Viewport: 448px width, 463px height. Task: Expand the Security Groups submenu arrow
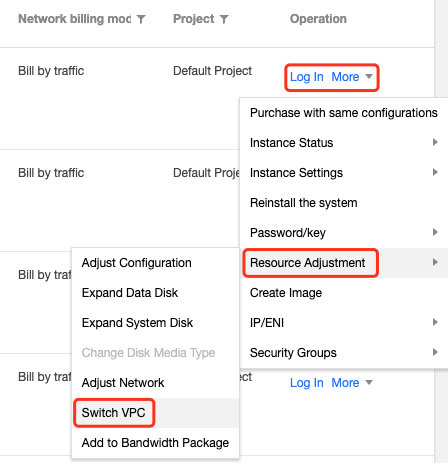click(435, 352)
